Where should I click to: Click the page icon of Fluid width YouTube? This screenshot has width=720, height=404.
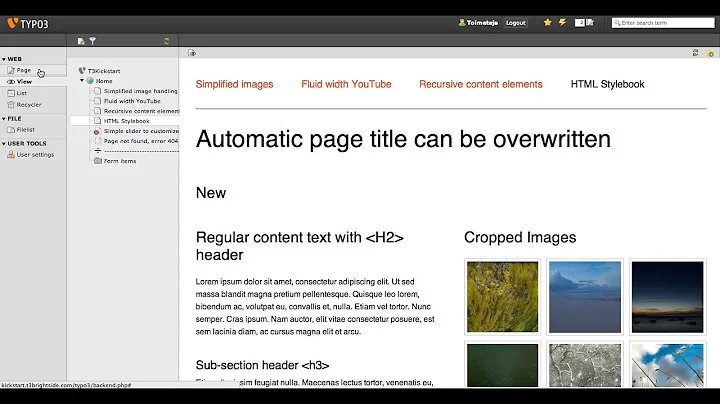(x=97, y=101)
